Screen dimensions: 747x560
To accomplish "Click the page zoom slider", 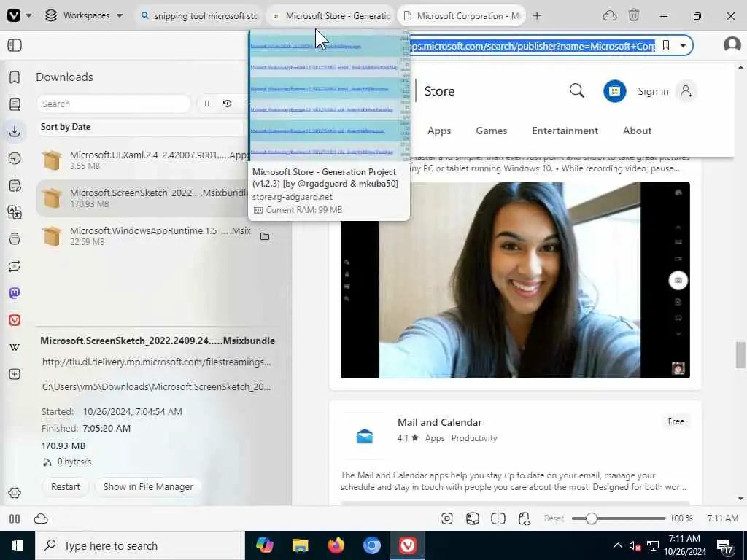I will [619, 518].
